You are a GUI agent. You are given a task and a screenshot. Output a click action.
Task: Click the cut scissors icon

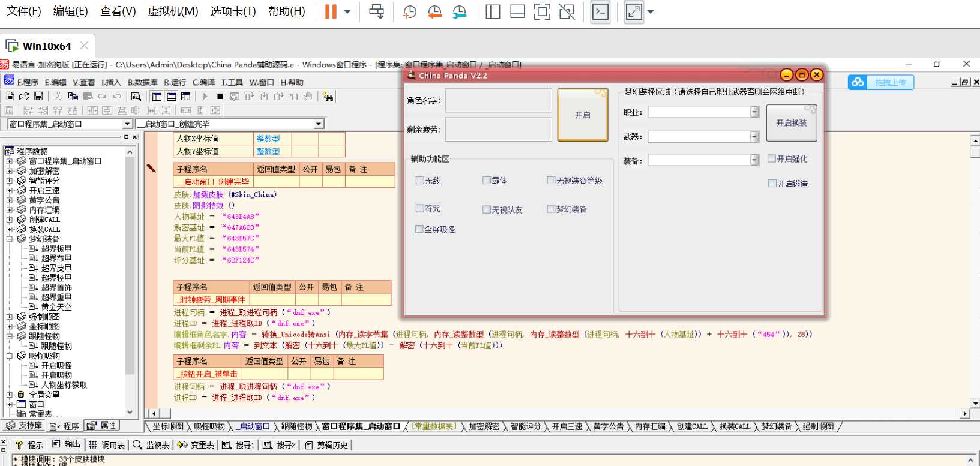click(x=58, y=96)
